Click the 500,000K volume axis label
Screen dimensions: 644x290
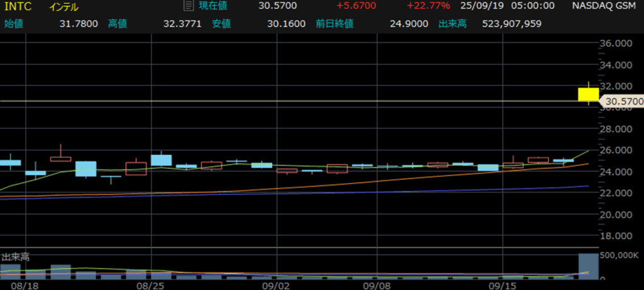click(619, 257)
